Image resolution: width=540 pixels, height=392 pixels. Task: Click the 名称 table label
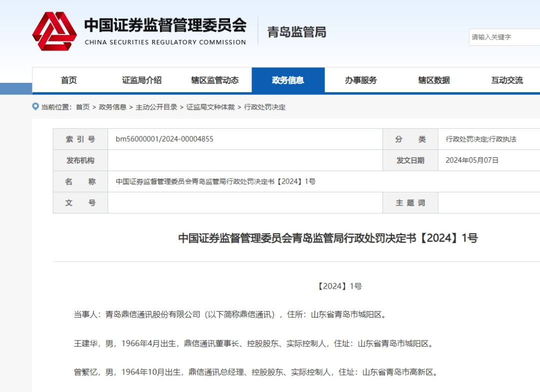pyautogui.click(x=80, y=182)
